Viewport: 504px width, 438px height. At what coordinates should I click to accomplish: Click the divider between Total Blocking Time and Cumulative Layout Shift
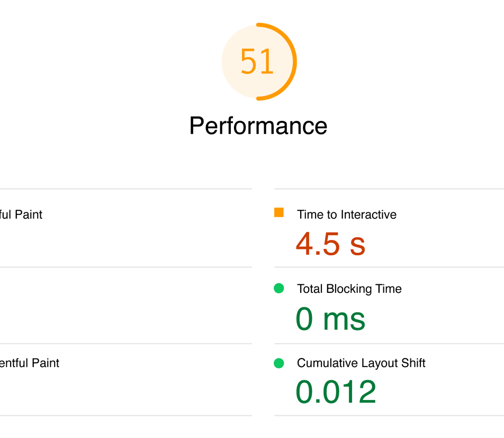[389, 344]
